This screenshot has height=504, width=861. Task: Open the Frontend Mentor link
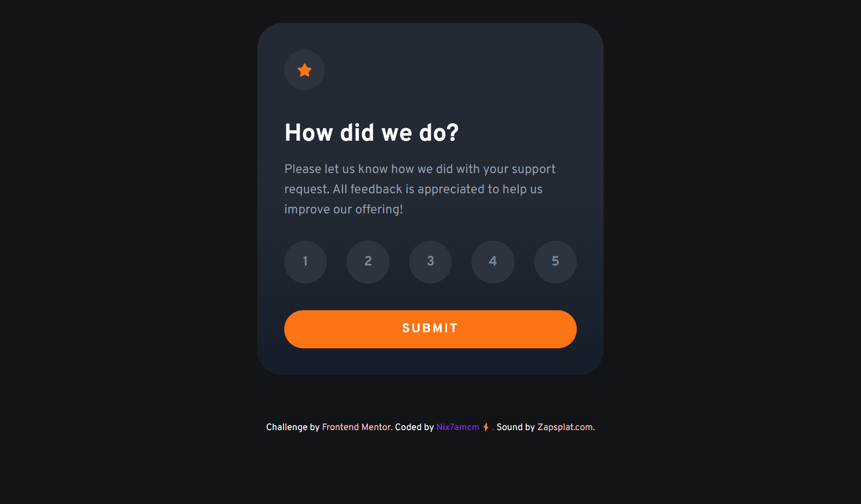[x=356, y=427]
